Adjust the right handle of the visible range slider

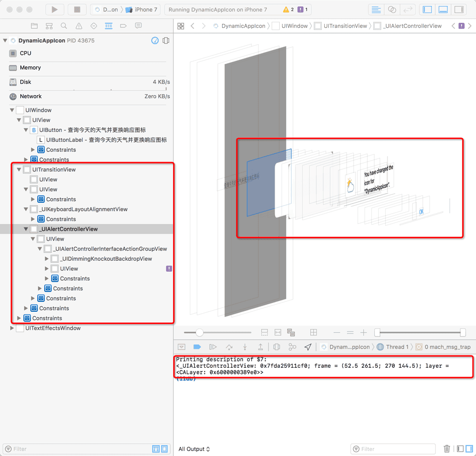coord(463,333)
